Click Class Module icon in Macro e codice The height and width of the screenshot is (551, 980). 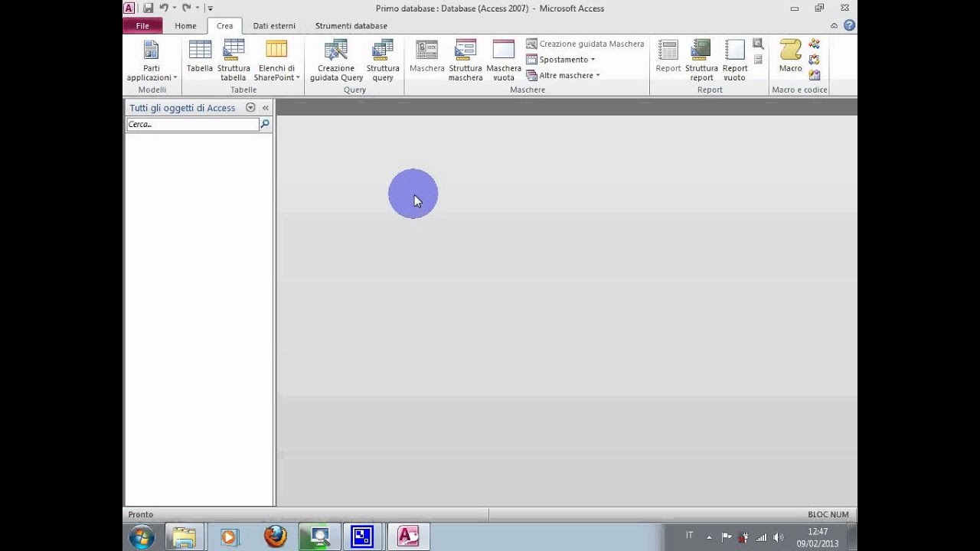pyautogui.click(x=815, y=60)
